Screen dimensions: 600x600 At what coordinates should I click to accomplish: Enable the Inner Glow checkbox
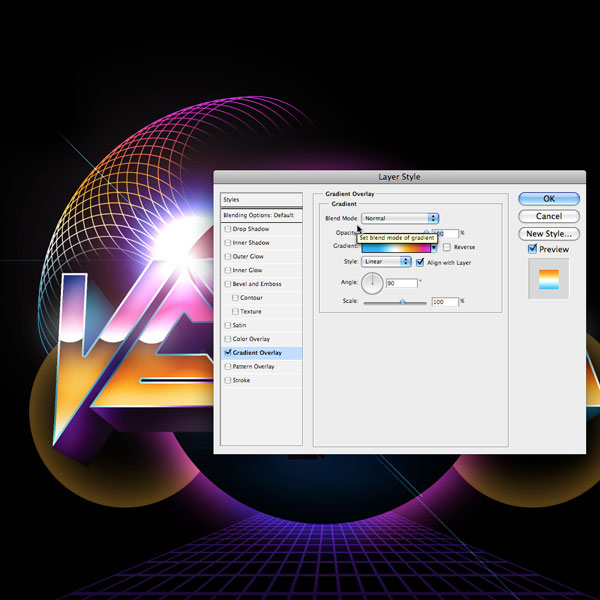pyautogui.click(x=228, y=270)
